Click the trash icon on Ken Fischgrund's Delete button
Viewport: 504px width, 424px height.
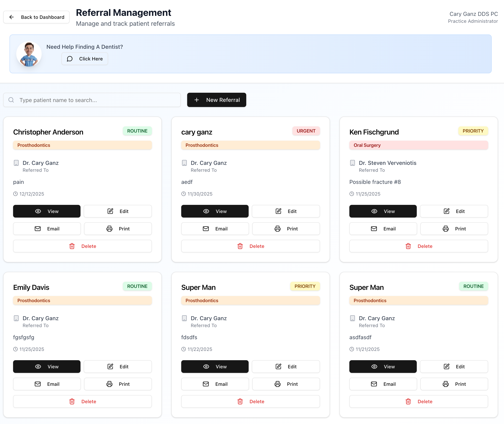[x=408, y=246]
